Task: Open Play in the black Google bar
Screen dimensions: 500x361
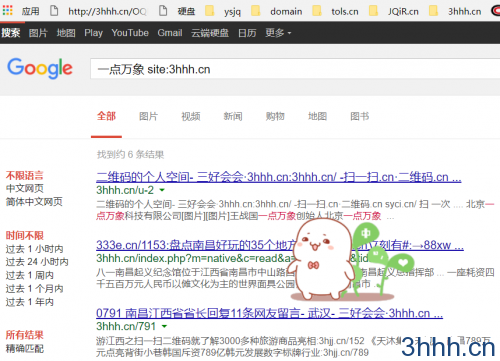Action: point(93,33)
